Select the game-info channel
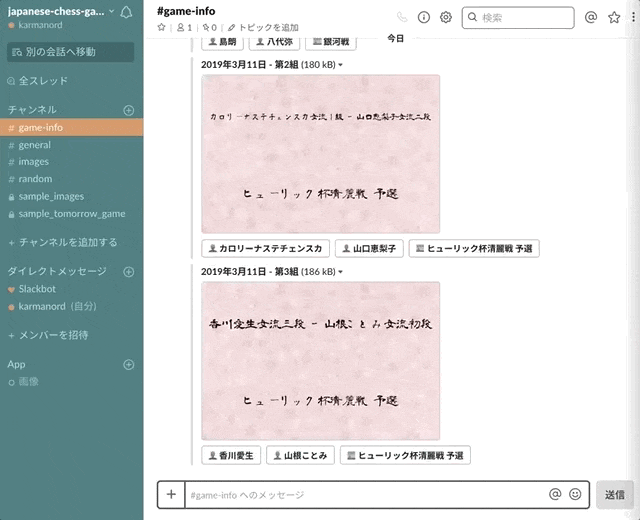 [x=71, y=127]
